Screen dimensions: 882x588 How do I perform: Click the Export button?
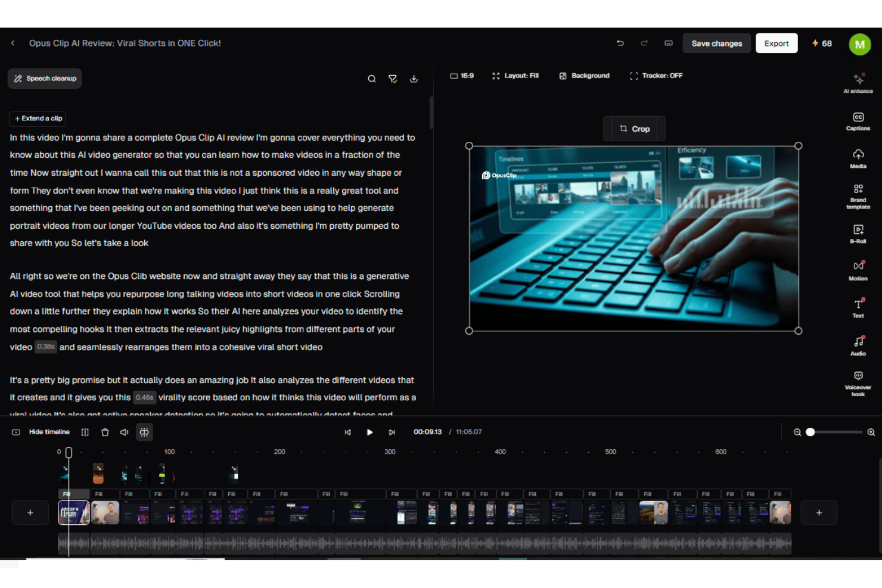(x=777, y=43)
